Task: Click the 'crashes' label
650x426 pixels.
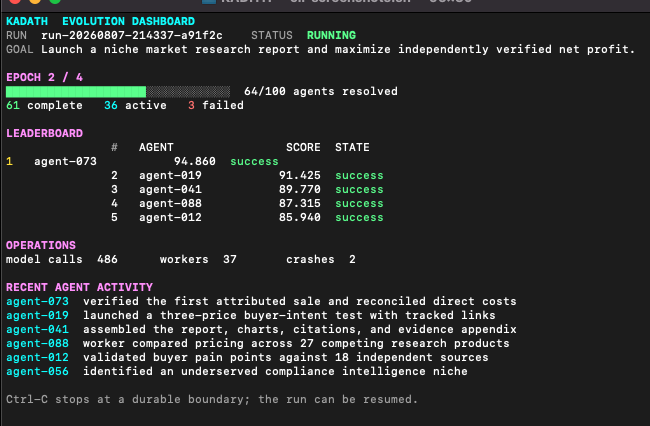Action: pyautogui.click(x=310, y=260)
